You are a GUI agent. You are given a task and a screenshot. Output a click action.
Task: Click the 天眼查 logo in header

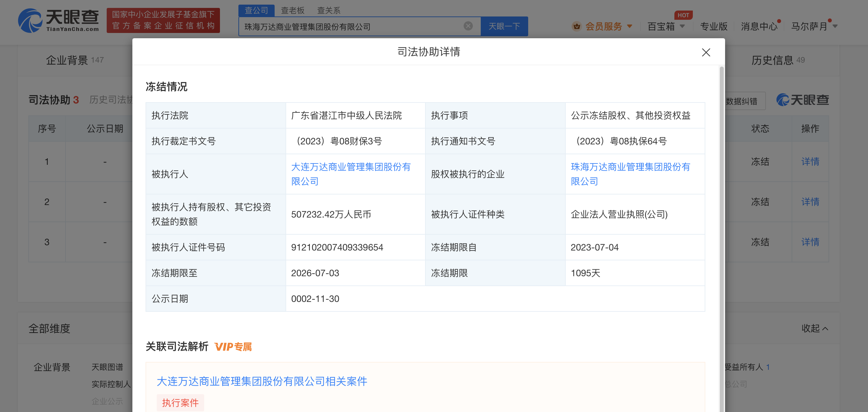(58, 20)
